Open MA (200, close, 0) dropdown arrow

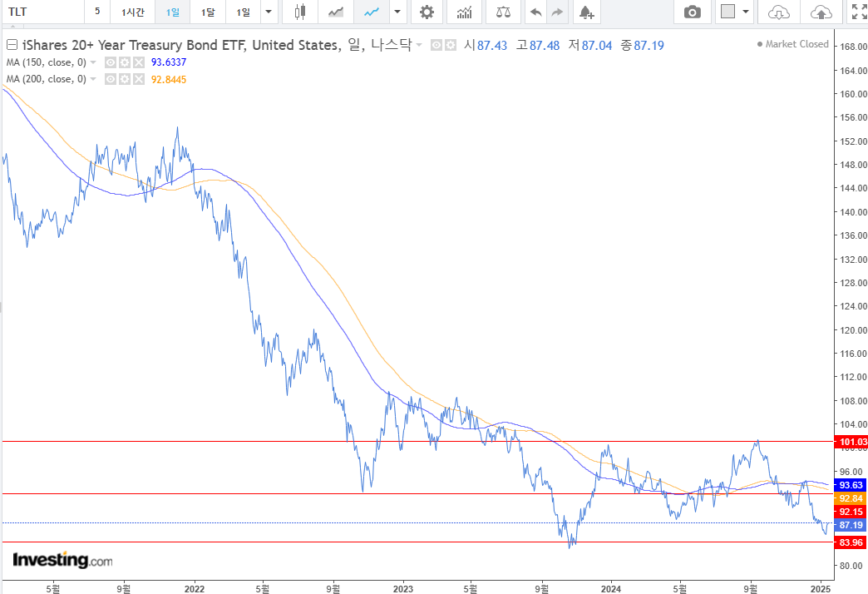pyautogui.click(x=93, y=79)
